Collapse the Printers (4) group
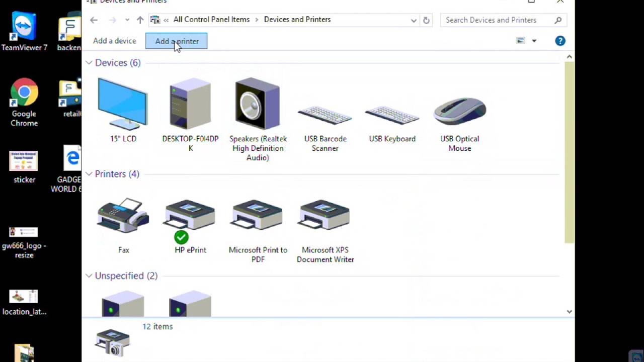Image resolution: width=644 pixels, height=362 pixels. 89,174
